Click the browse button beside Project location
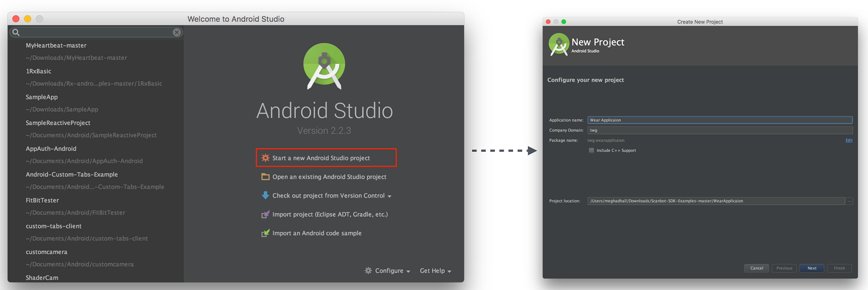868x290 pixels. click(x=849, y=201)
